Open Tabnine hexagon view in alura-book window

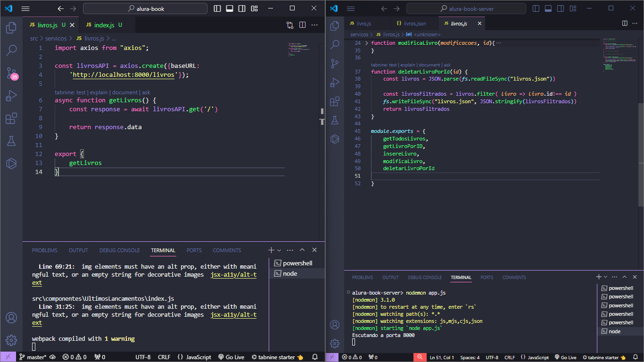(x=11, y=163)
